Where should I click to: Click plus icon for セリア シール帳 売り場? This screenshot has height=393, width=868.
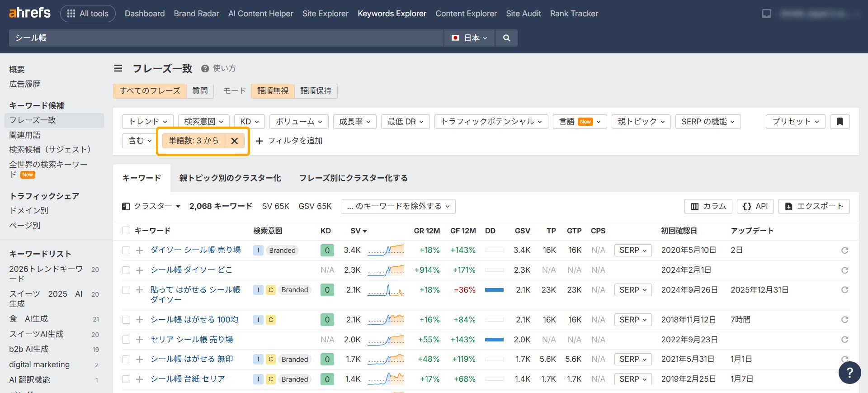(x=140, y=340)
